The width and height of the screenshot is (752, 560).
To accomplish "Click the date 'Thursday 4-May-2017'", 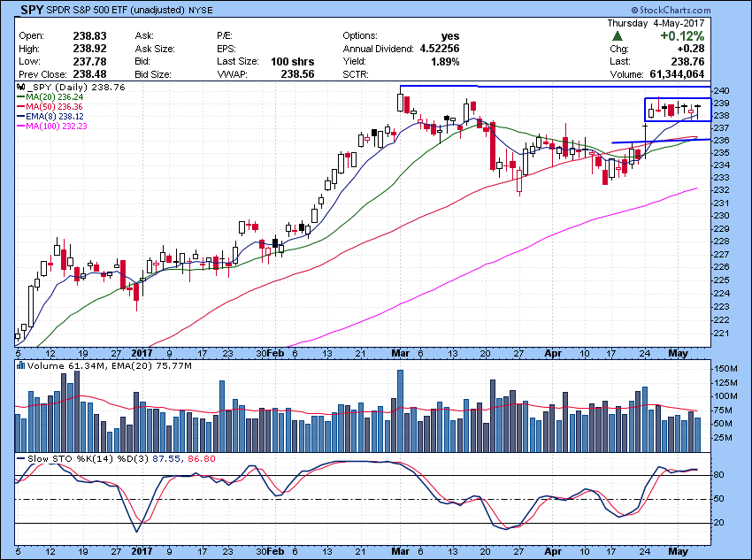I will (x=656, y=23).
